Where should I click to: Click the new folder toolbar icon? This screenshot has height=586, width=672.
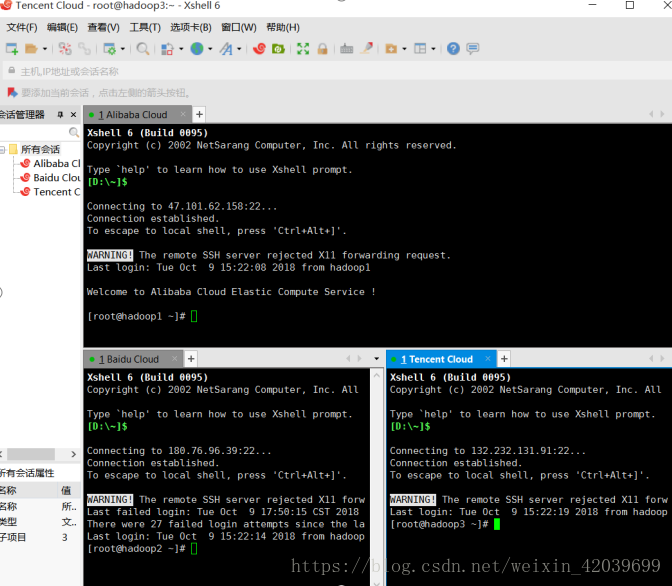(391, 49)
